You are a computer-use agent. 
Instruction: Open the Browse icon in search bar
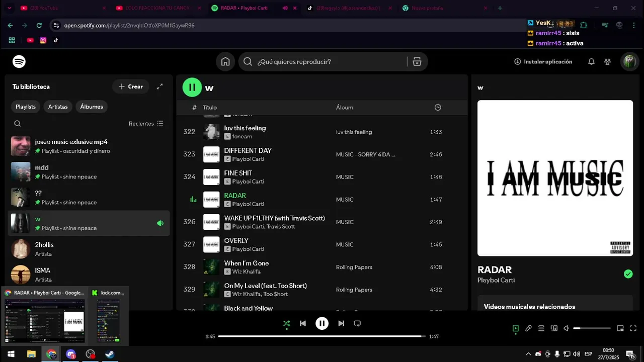[417, 62]
